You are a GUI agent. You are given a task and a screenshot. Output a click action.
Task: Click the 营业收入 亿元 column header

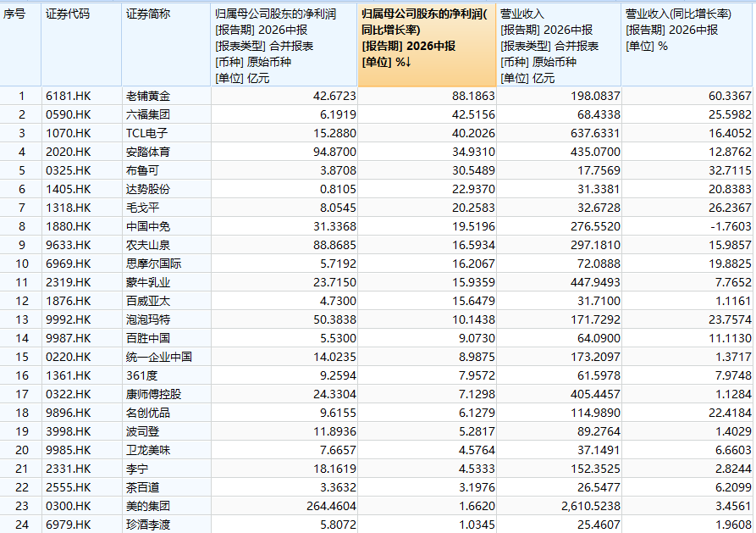click(559, 46)
